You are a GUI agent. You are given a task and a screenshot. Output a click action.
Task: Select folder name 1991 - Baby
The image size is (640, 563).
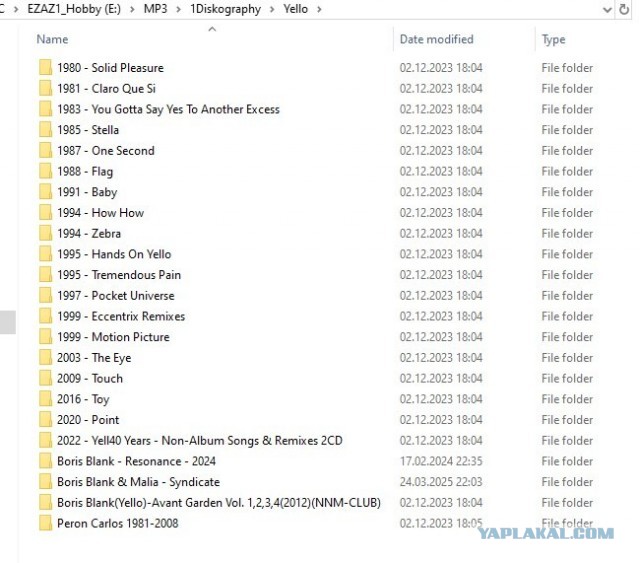(87, 192)
